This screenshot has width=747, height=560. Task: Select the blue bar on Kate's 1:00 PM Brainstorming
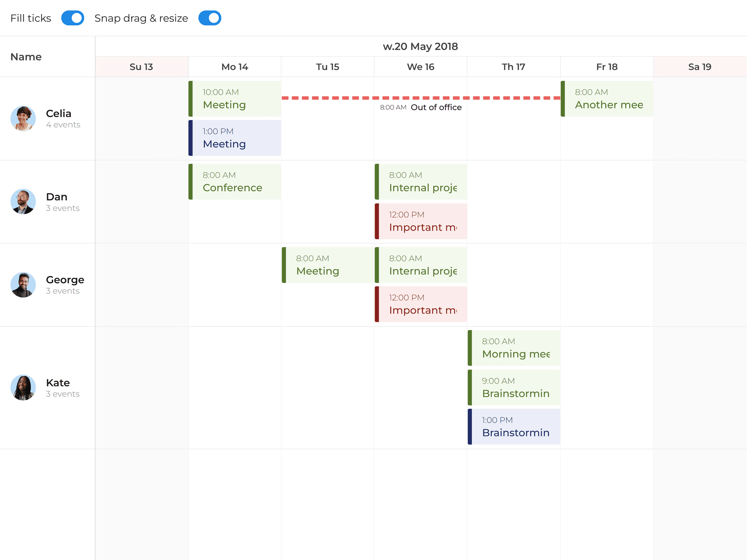click(470, 426)
